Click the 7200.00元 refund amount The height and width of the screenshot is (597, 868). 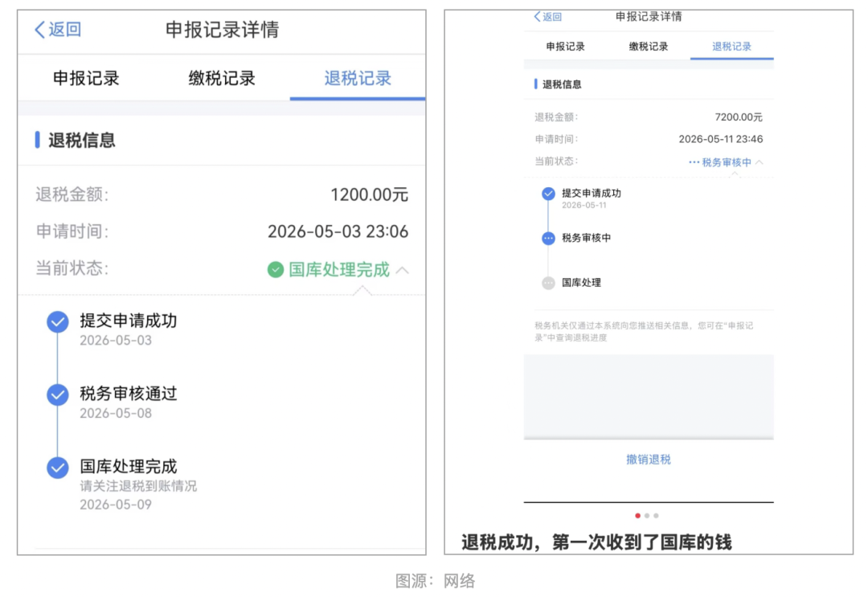pos(739,117)
